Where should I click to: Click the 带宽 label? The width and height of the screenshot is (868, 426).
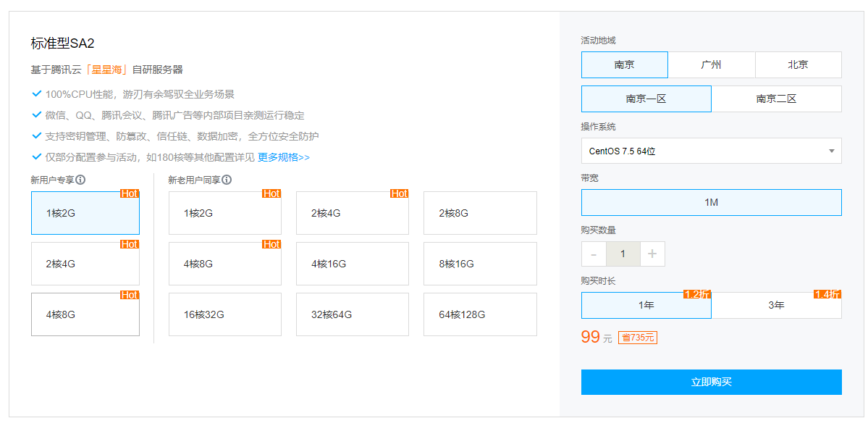pos(589,177)
